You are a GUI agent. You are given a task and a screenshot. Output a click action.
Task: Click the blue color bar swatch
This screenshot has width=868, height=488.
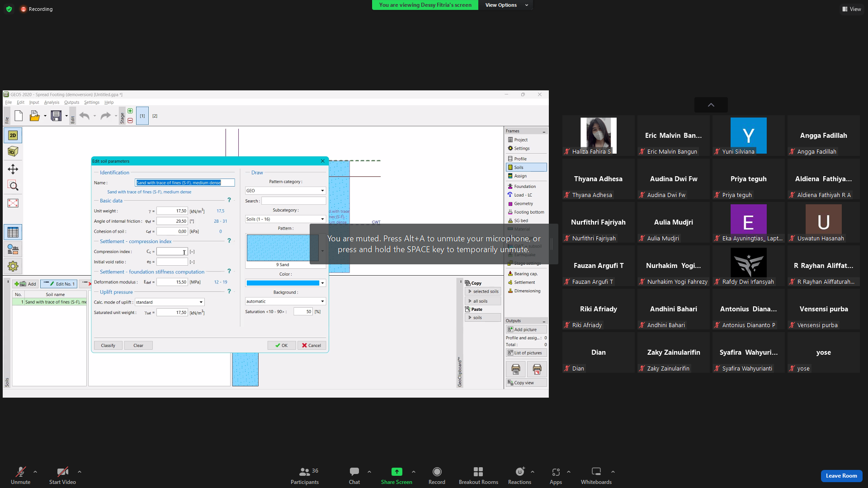click(x=283, y=283)
